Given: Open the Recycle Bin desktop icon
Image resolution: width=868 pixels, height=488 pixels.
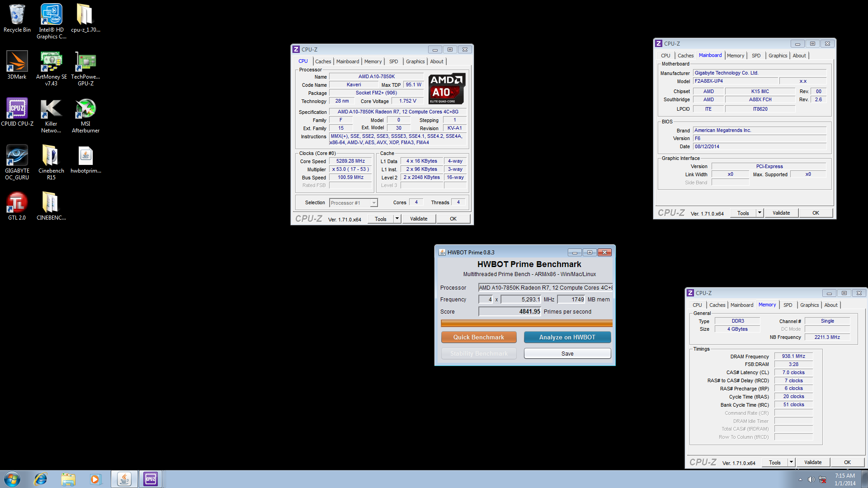Looking at the screenshot, I should pos(17,19).
